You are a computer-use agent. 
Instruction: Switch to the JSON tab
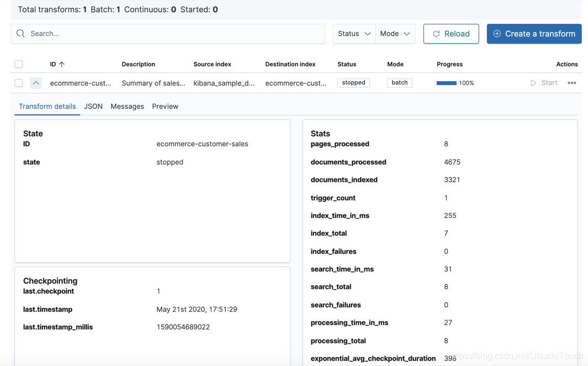click(93, 106)
